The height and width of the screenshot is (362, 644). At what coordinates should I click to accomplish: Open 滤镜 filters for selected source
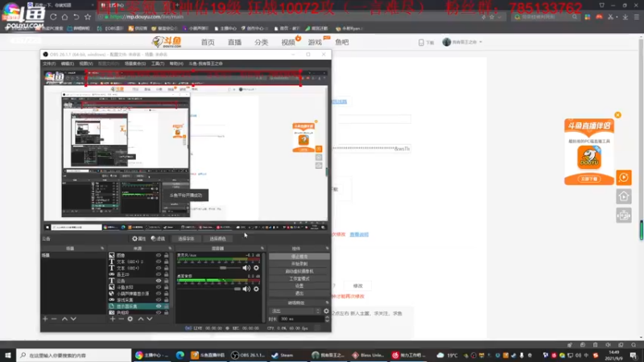coord(158,238)
